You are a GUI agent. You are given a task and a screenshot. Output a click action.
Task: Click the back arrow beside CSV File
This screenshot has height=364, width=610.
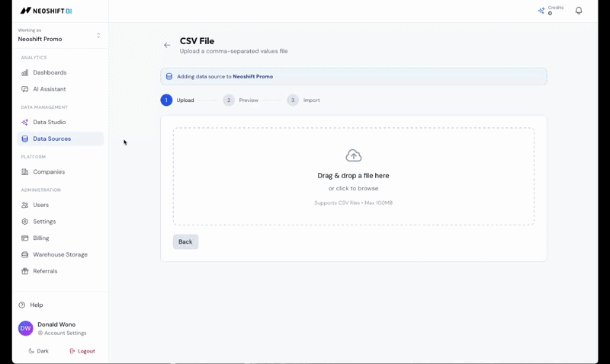(x=167, y=46)
